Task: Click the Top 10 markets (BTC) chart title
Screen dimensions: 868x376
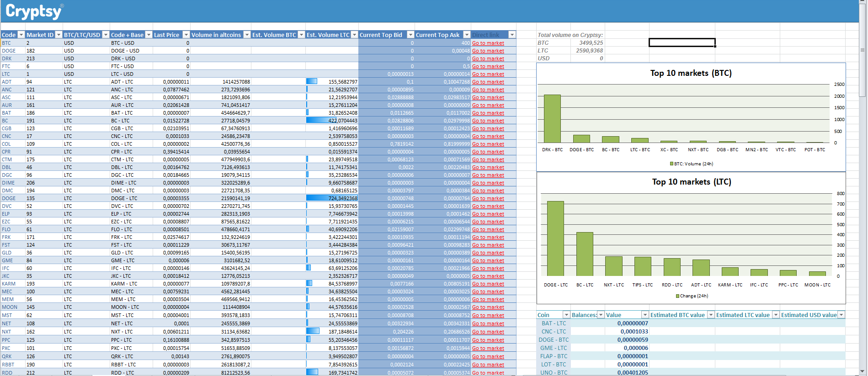Action: point(691,73)
